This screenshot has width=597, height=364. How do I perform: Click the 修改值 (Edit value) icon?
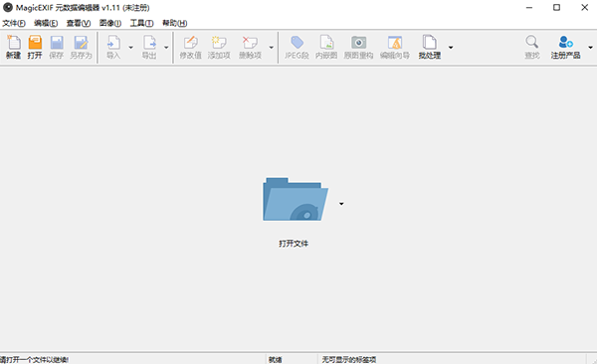190,47
